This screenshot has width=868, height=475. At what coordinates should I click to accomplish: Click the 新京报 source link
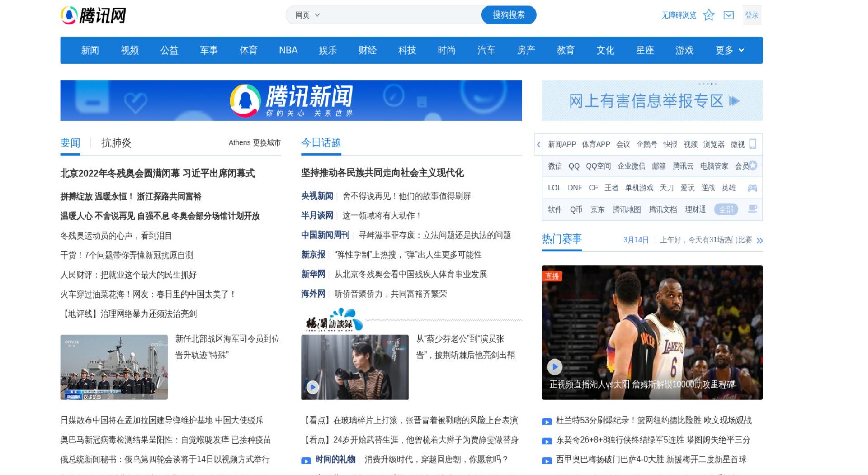tap(313, 255)
